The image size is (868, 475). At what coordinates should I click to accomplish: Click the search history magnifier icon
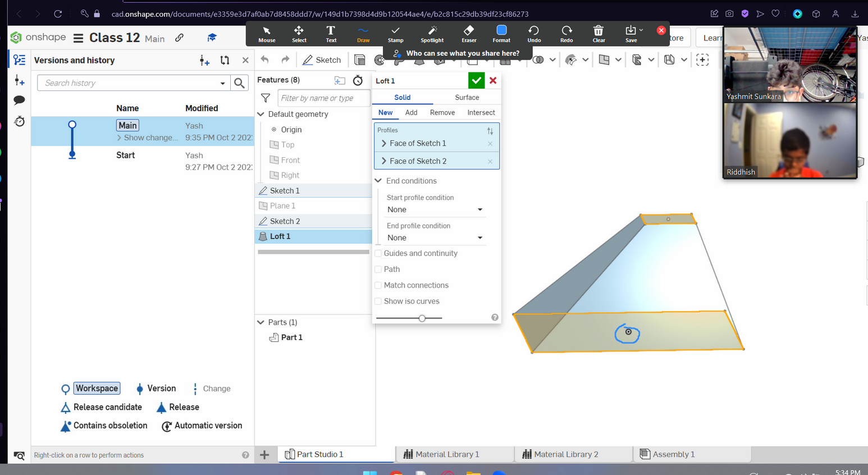(x=240, y=83)
